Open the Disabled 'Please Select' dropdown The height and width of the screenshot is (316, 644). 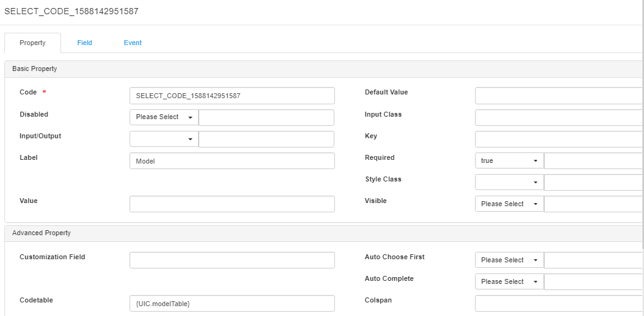pos(164,117)
